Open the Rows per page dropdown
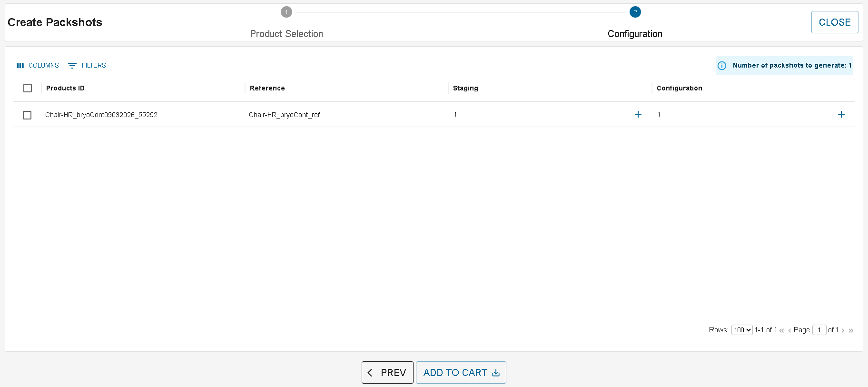868x387 pixels. point(741,330)
